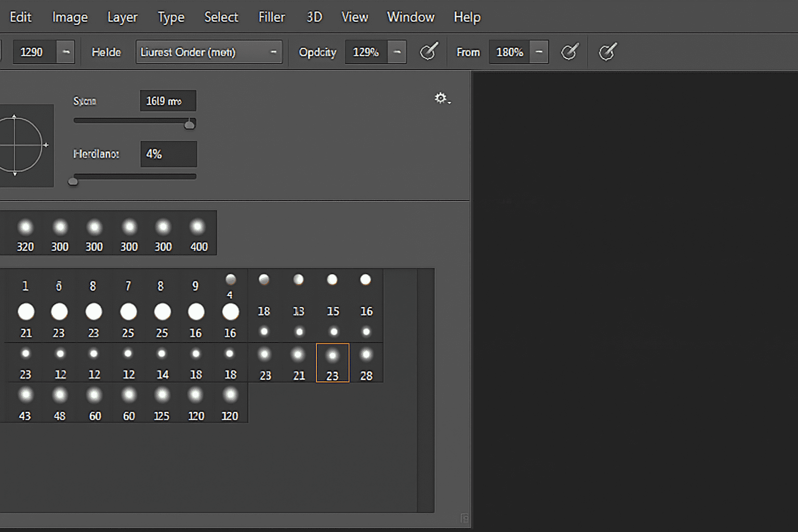Click the brush icon after the Flow field

coord(569,51)
